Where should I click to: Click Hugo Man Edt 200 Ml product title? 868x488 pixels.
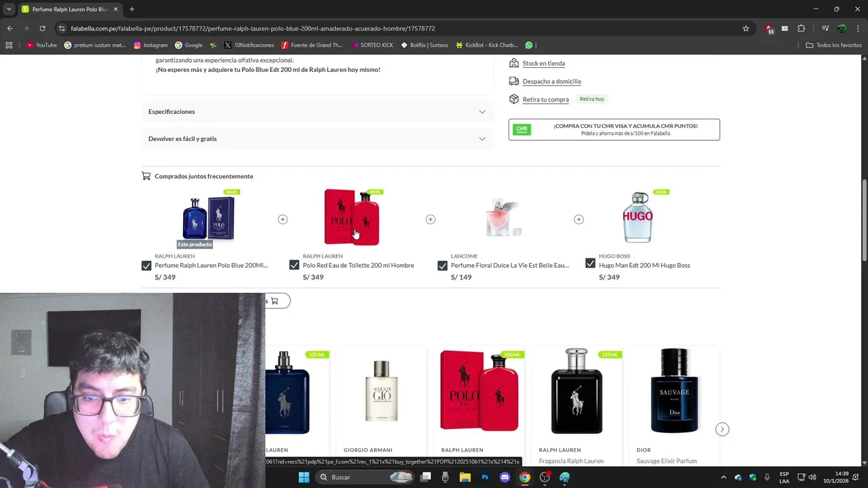644,265
